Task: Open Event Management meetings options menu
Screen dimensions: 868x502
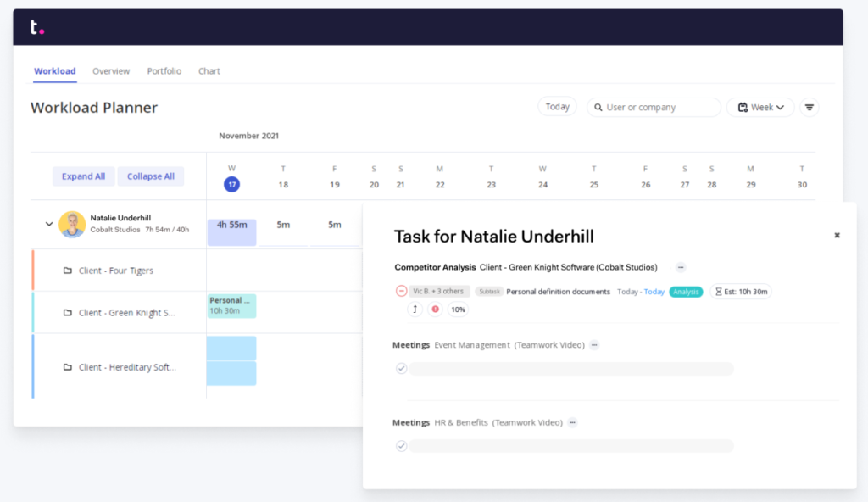Action: [594, 344]
